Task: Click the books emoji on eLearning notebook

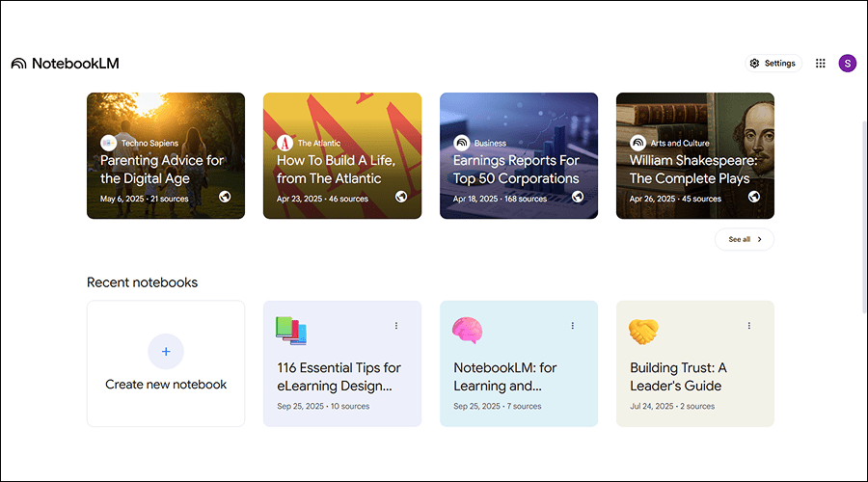Action: (x=290, y=331)
